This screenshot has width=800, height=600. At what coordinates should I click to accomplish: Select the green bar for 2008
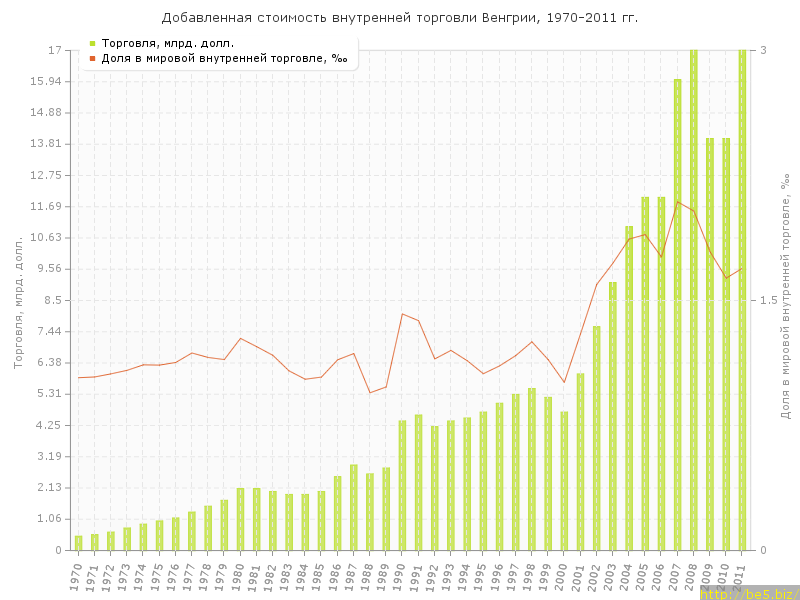[x=693, y=300]
